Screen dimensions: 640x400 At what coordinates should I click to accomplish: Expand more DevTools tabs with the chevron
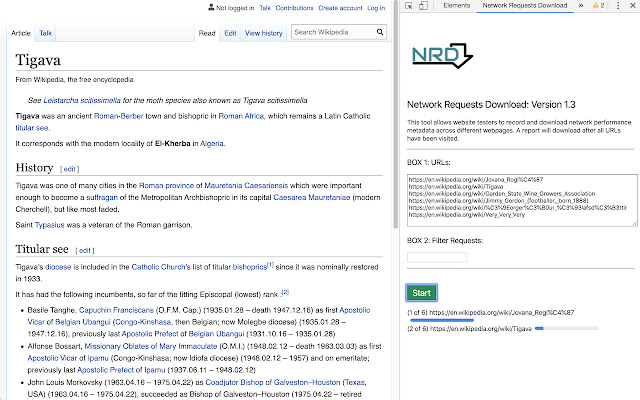click(x=581, y=6)
